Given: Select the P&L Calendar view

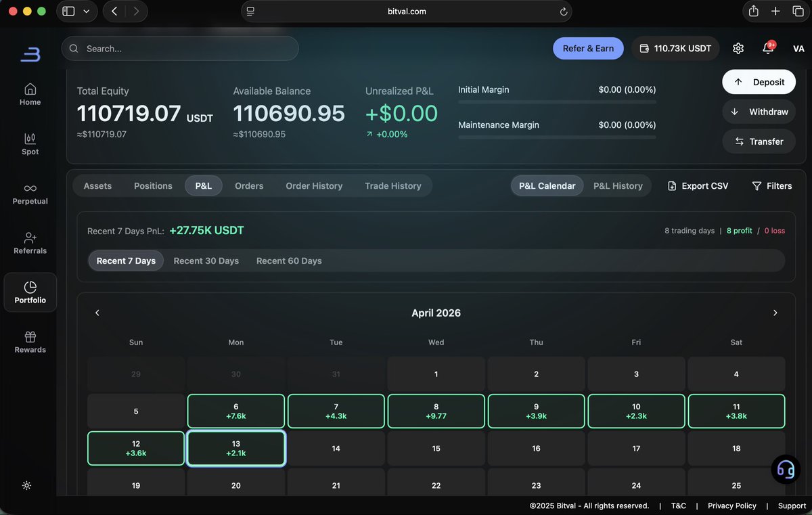Looking at the screenshot, I should (x=547, y=185).
